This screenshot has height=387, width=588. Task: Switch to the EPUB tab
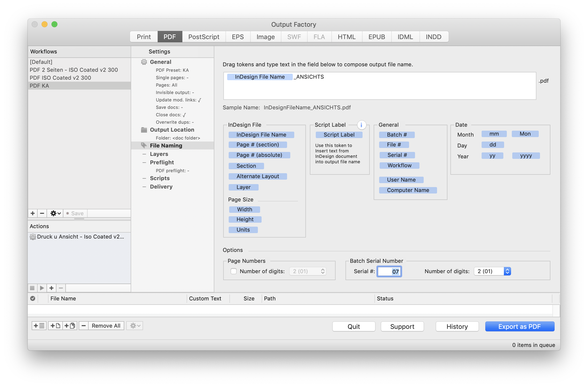377,37
